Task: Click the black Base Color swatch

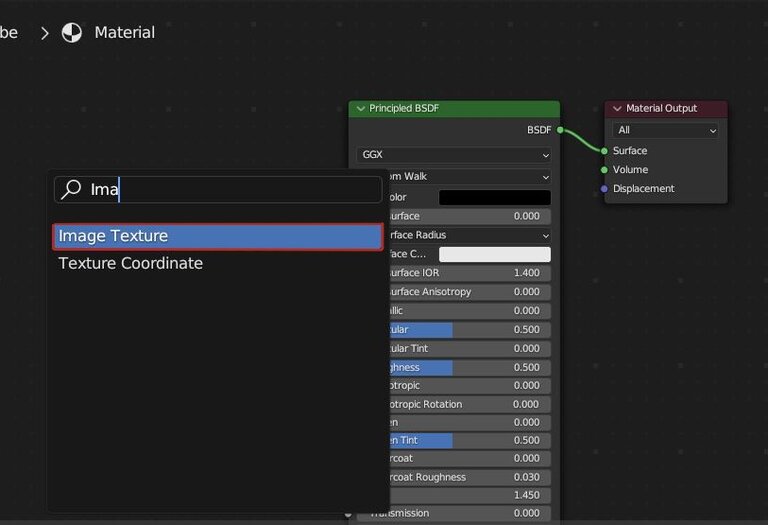Action: 494,198
